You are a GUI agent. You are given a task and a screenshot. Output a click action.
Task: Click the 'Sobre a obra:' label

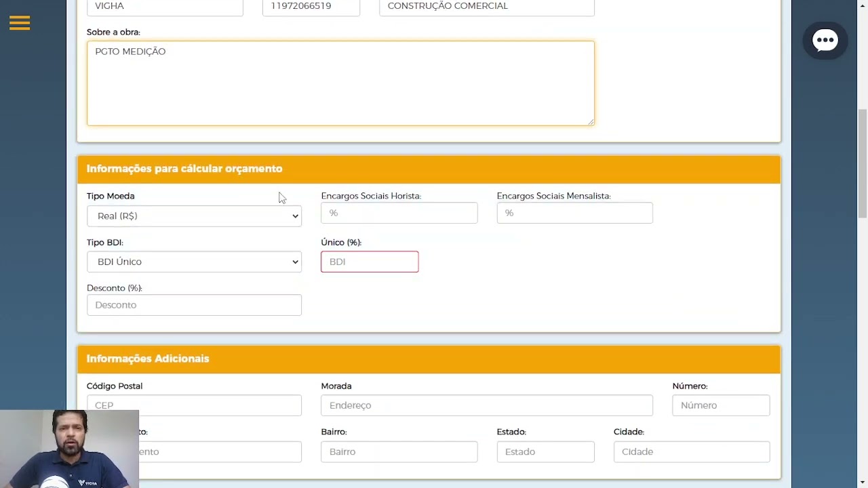113,32
